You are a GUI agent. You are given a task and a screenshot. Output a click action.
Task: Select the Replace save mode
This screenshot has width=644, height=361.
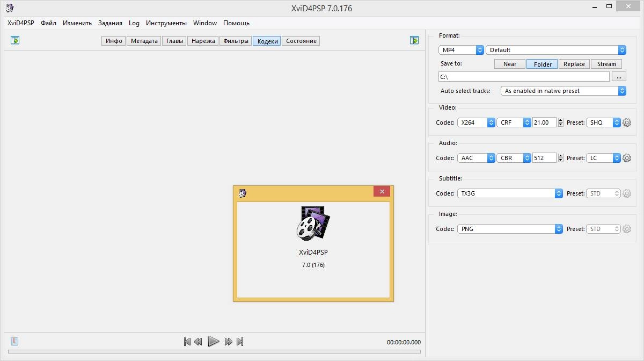pos(574,64)
